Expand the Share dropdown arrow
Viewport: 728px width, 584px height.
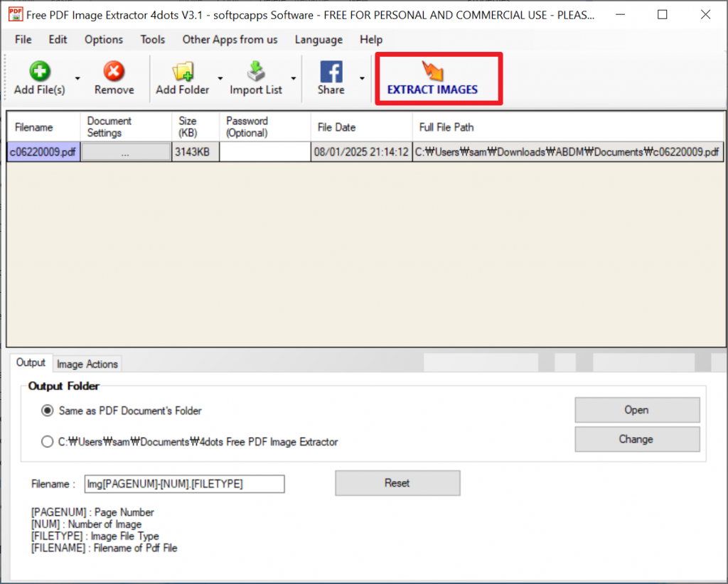click(362, 78)
